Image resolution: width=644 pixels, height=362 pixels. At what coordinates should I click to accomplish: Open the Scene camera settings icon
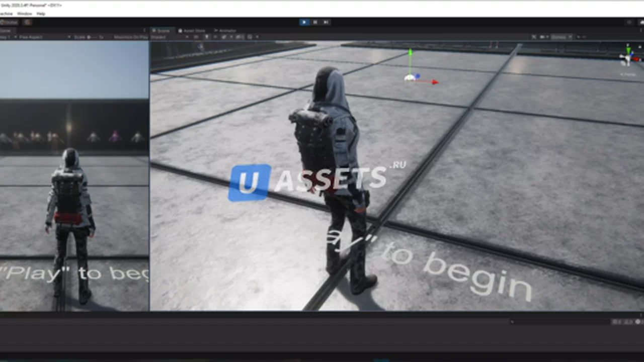tap(543, 37)
